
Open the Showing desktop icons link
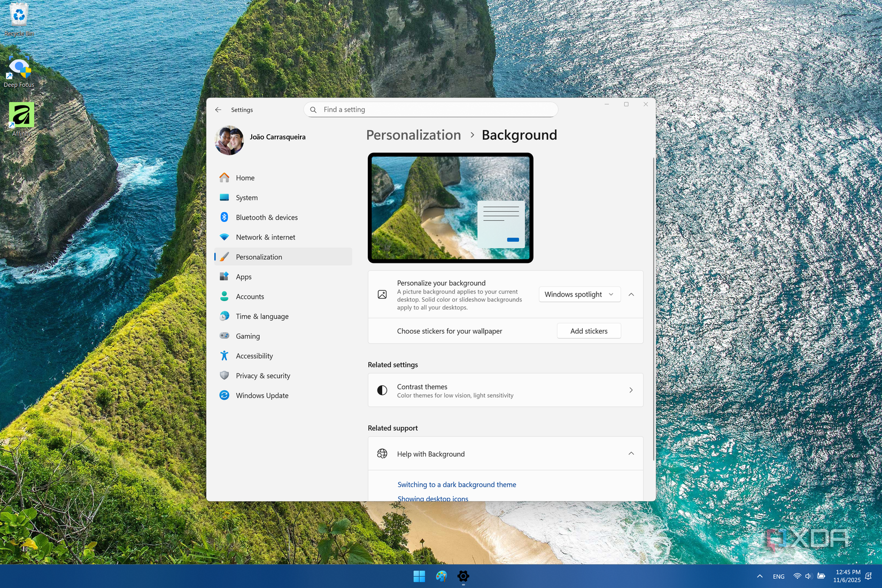(432, 498)
